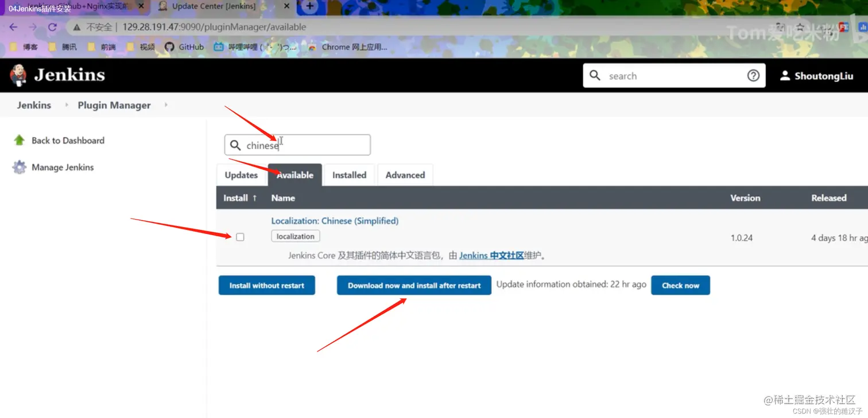Image resolution: width=868 pixels, height=418 pixels.
Task: Click the magnifier icon in plugin filter box
Action: coord(235,145)
